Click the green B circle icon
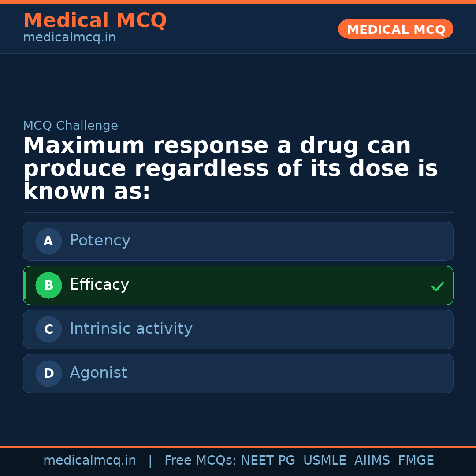This screenshot has width=476, height=476. (x=48, y=285)
